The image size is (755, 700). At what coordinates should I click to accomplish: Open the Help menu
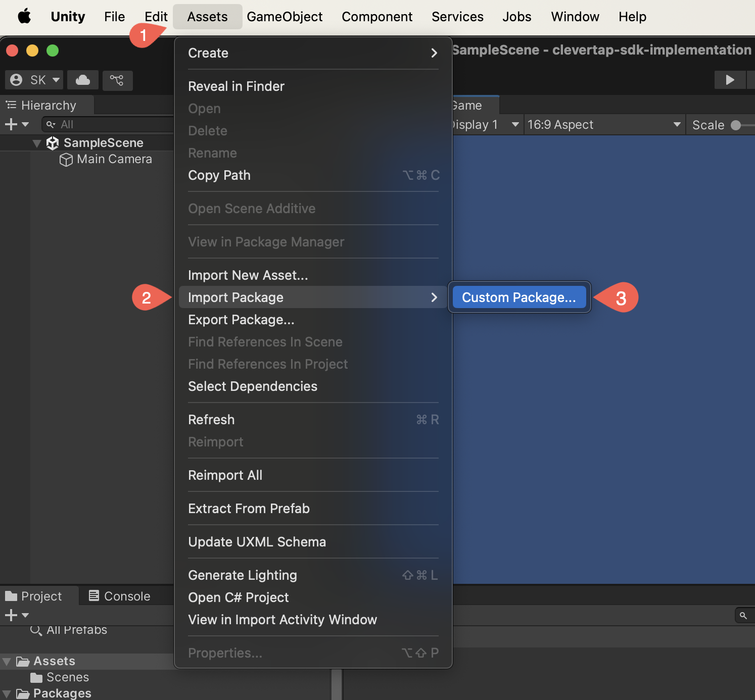click(x=632, y=17)
